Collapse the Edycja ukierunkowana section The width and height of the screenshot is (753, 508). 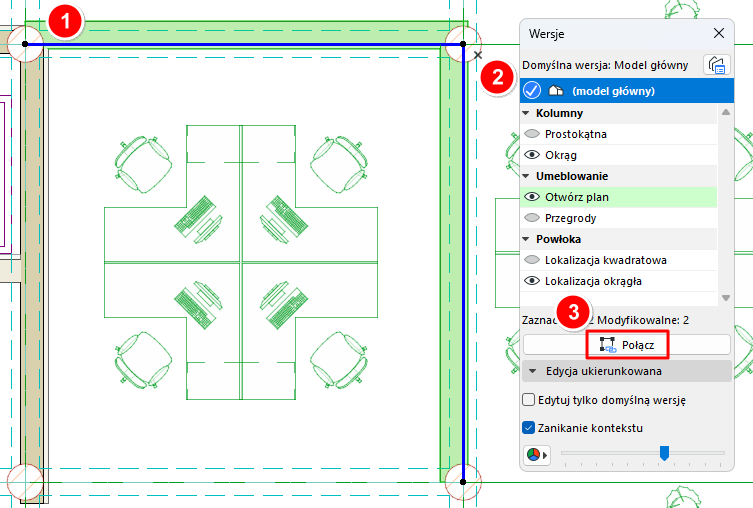coord(532,371)
